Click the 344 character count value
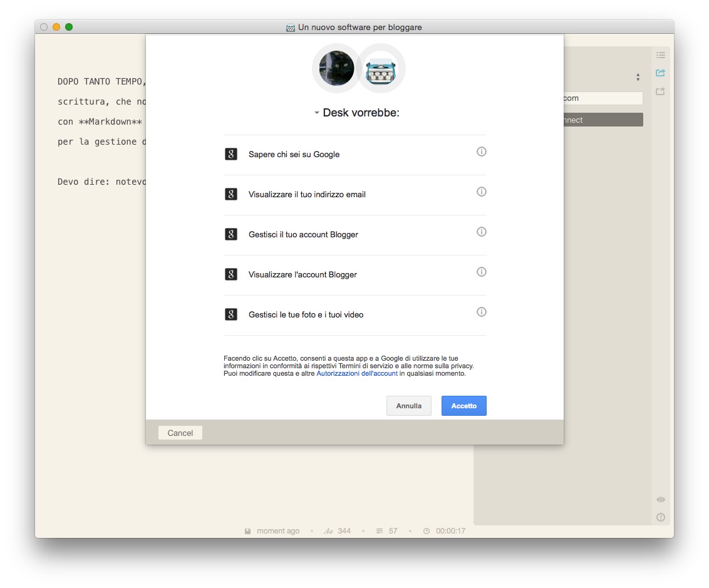This screenshot has width=709, height=588. click(344, 531)
